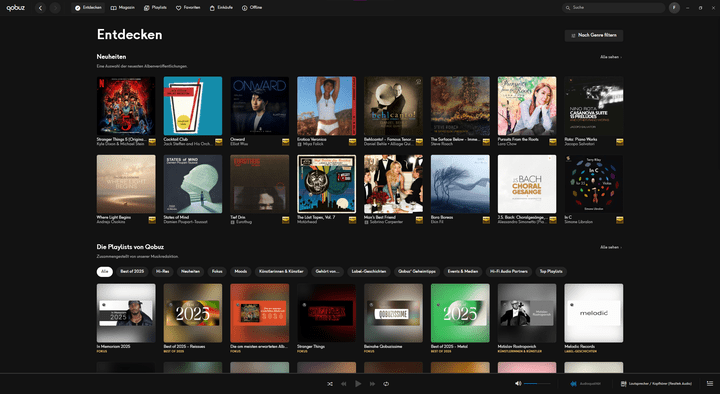The height and width of the screenshot is (394, 720).
Task: Select the Moods filter chip
Action: point(241,271)
